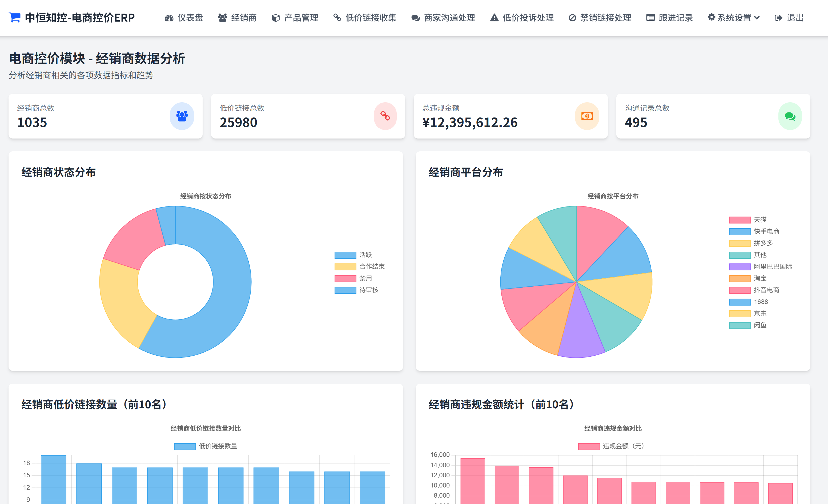The height and width of the screenshot is (504, 828).
Task: Open the 仪表盘 menu item
Action: [184, 18]
